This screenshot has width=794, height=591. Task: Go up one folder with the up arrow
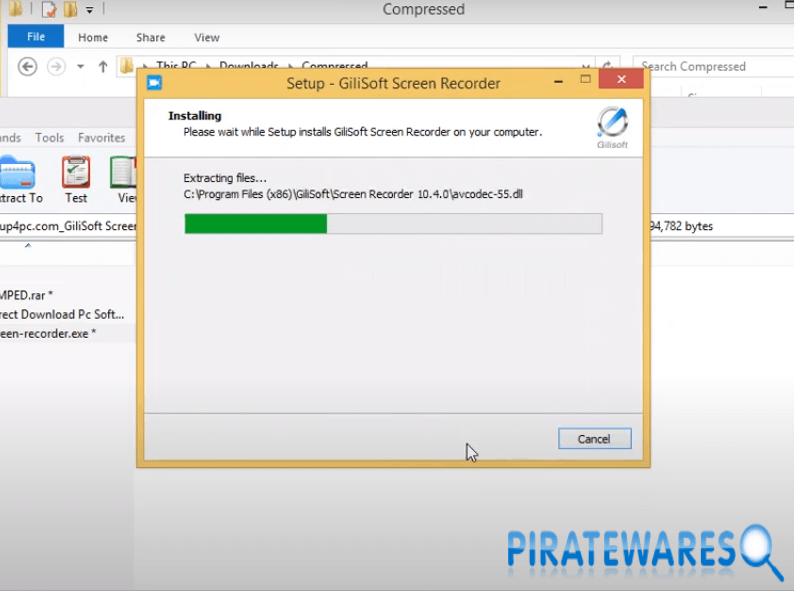coord(102,67)
